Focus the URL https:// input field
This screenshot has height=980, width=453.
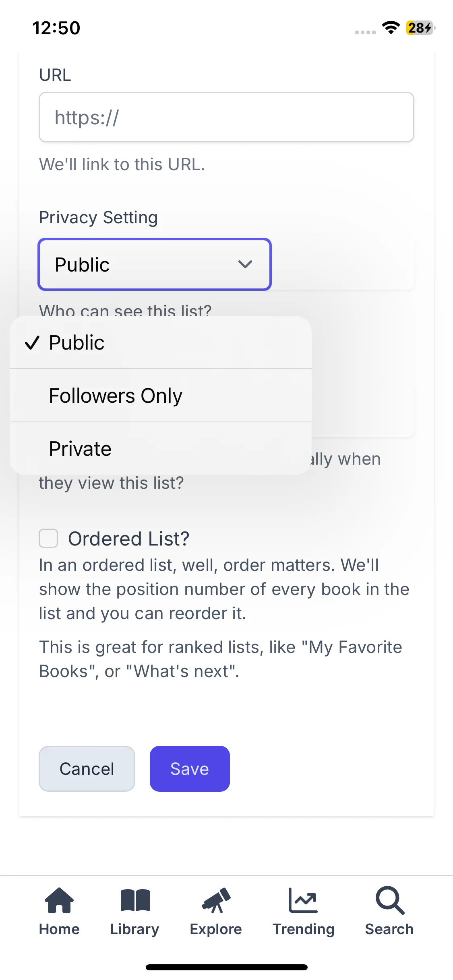point(226,117)
